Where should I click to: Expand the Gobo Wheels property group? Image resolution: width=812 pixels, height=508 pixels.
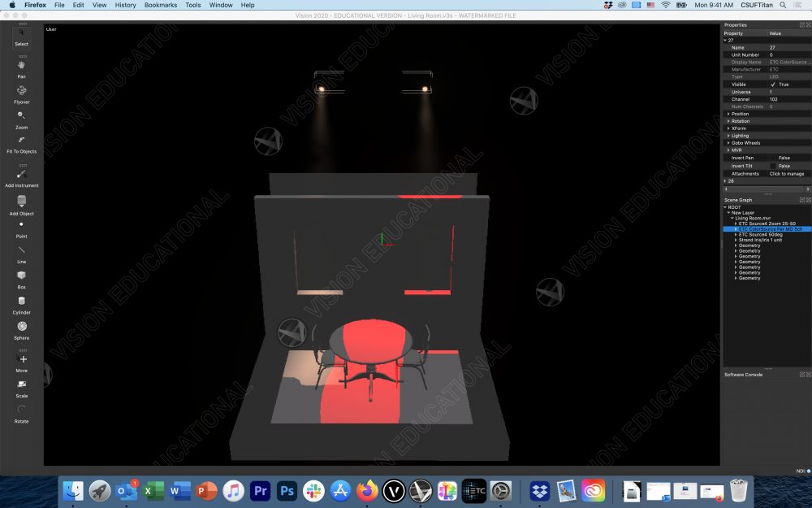pos(728,143)
